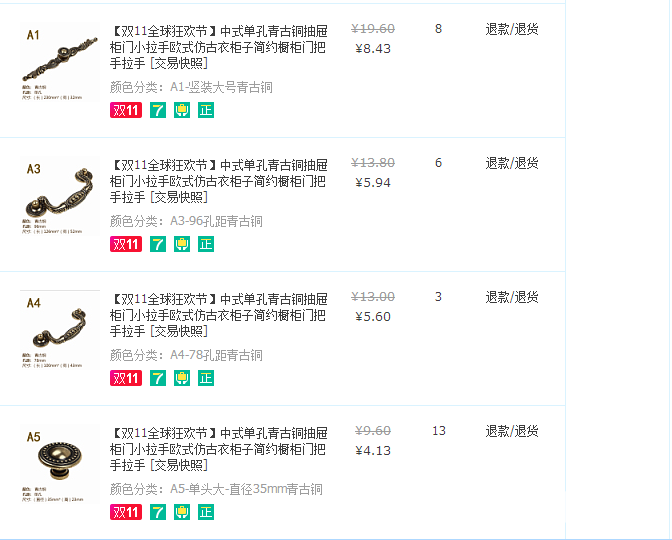
Task: Open the 交易快照 link for the A1 item
Action: [178, 63]
